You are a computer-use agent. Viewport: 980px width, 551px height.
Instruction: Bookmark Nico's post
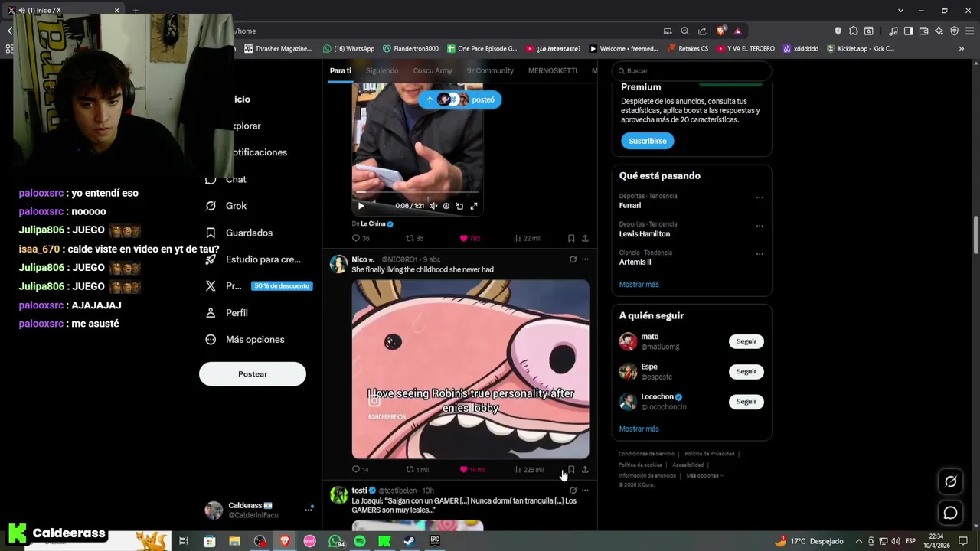click(571, 469)
